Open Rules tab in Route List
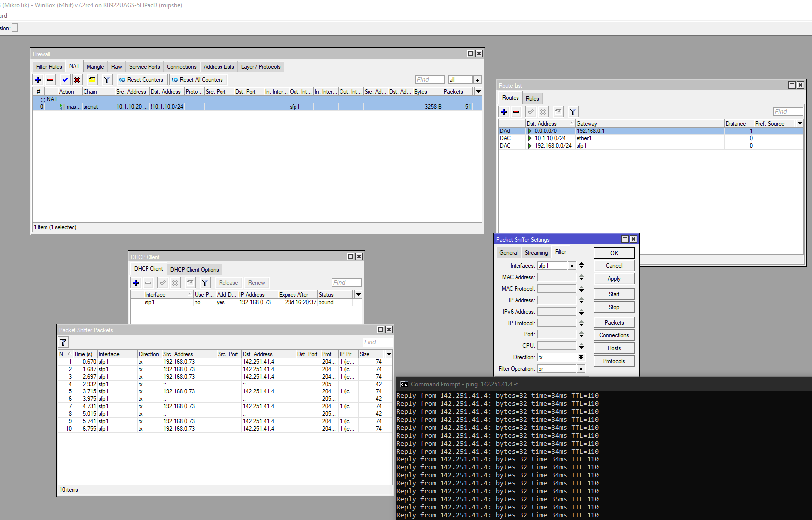This screenshot has height=520, width=812. point(532,99)
